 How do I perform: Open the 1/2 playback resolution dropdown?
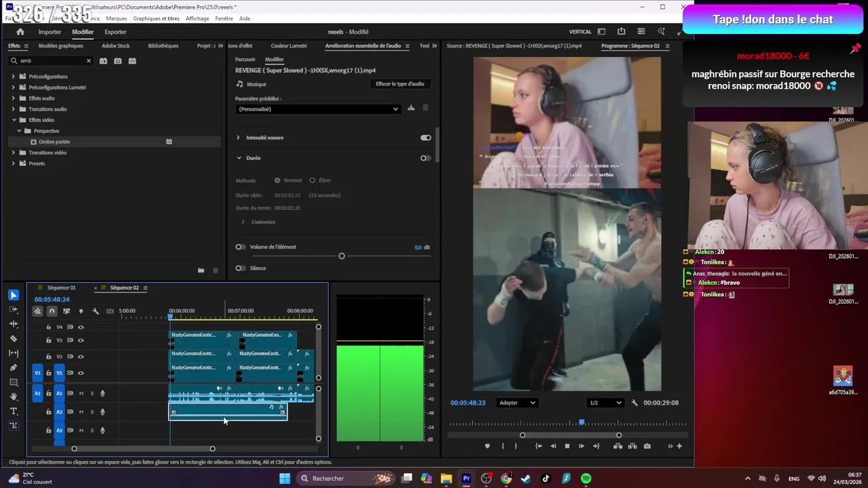tap(605, 403)
